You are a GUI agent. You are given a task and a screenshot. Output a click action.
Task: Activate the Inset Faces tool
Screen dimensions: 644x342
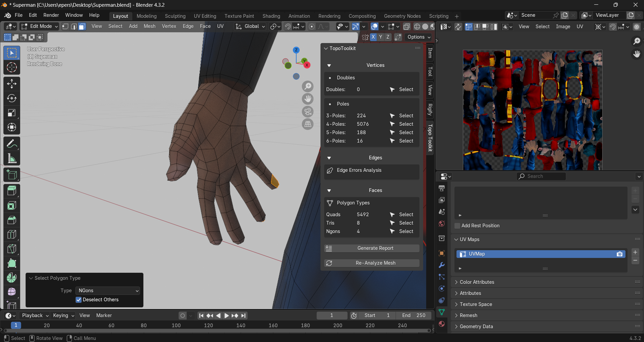click(12, 205)
